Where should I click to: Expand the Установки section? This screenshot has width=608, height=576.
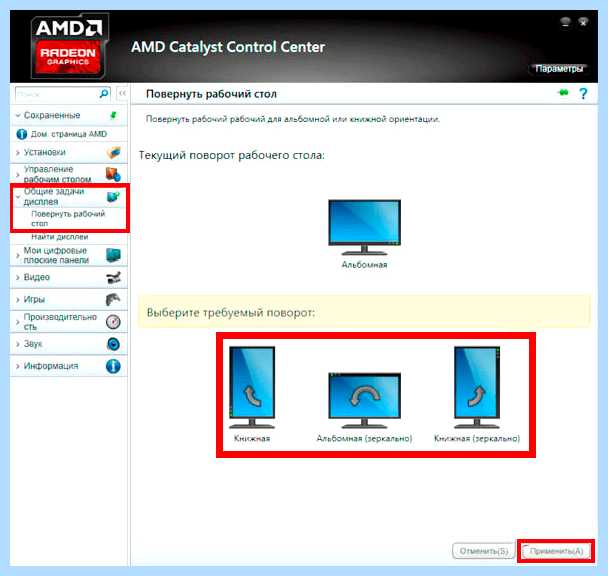[x=17, y=153]
